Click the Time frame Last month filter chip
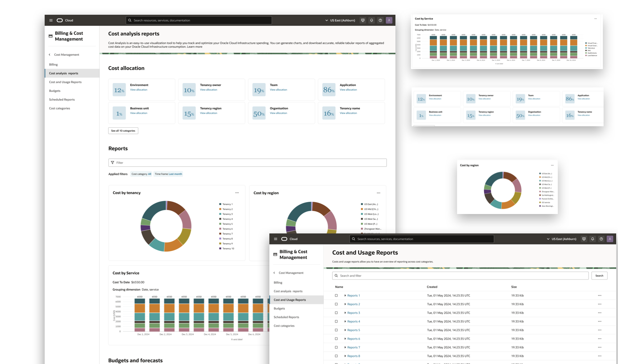The height and width of the screenshot is (364, 618). [x=168, y=174]
